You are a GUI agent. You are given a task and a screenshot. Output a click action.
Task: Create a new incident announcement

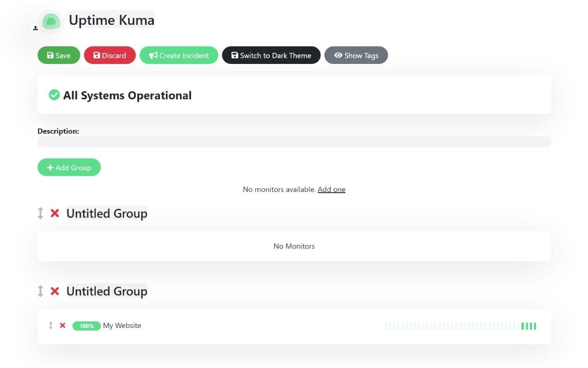179,55
